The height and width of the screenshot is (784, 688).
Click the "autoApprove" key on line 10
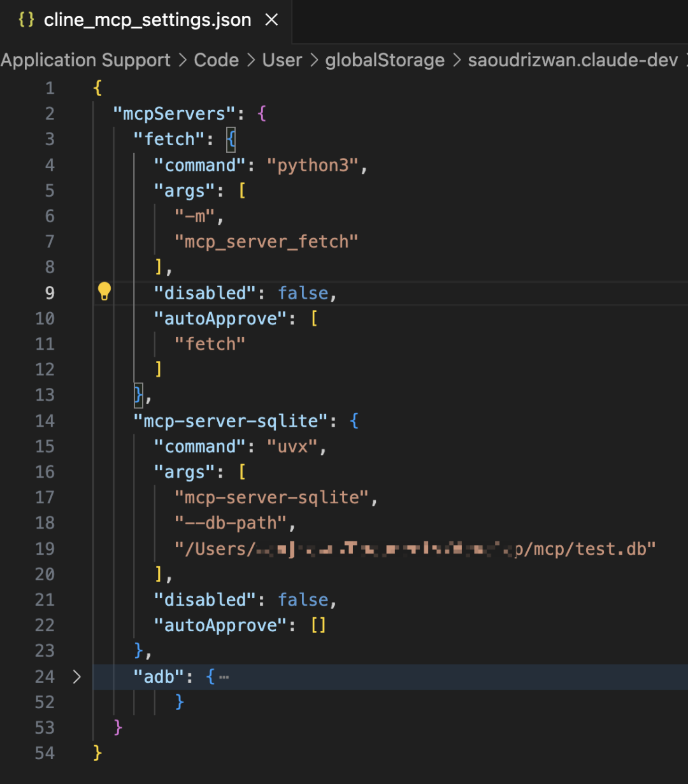pyautogui.click(x=220, y=318)
